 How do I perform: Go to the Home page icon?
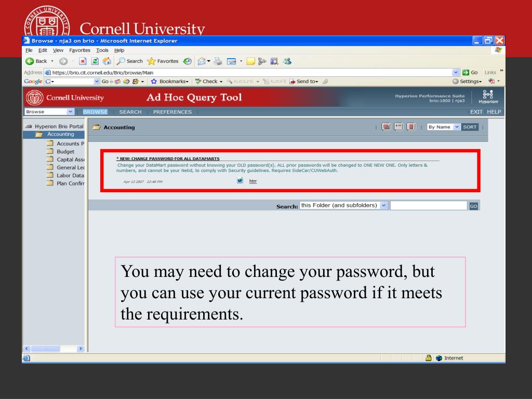[107, 61]
